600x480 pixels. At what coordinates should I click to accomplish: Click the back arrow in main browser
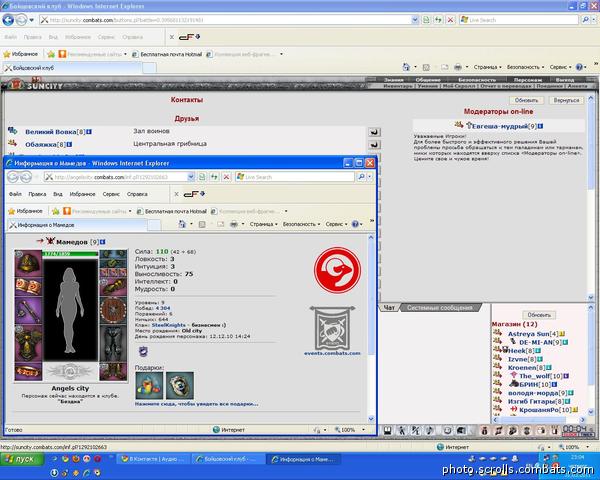click(8, 20)
